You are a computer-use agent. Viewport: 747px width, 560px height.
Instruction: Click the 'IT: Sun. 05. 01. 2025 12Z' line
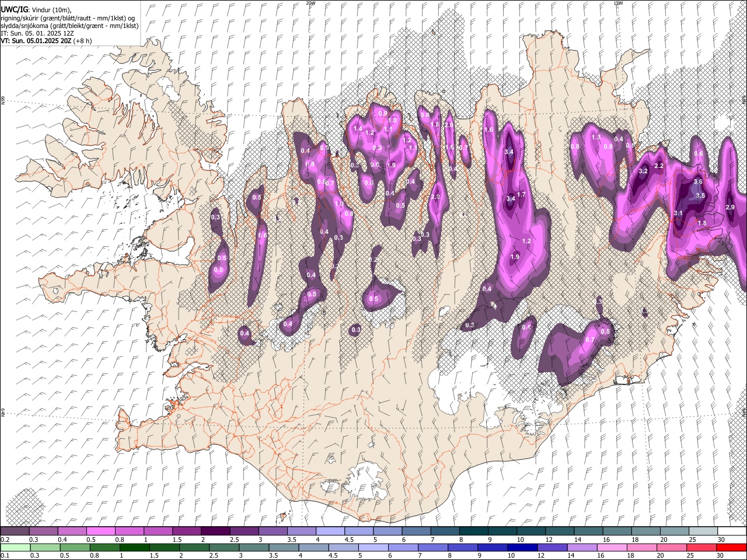(37, 34)
